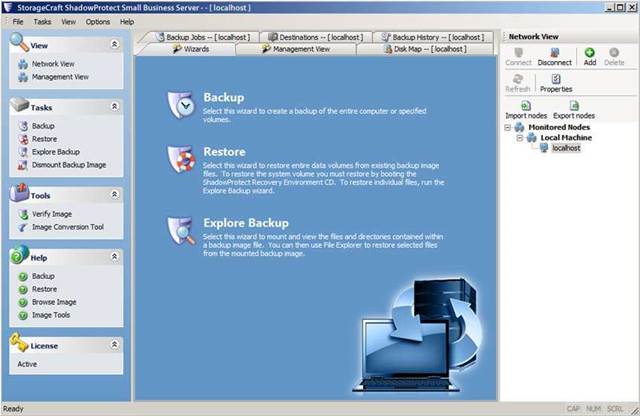Image resolution: width=640 pixels, height=416 pixels.
Task: Collapse the Tasks panel chevron
Action: pyautogui.click(x=115, y=106)
